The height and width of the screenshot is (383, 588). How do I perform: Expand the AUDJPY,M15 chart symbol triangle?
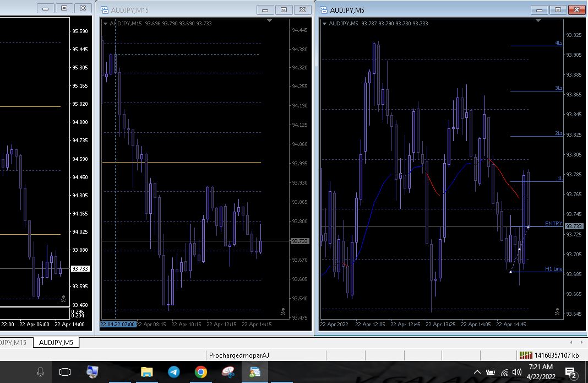(x=105, y=24)
